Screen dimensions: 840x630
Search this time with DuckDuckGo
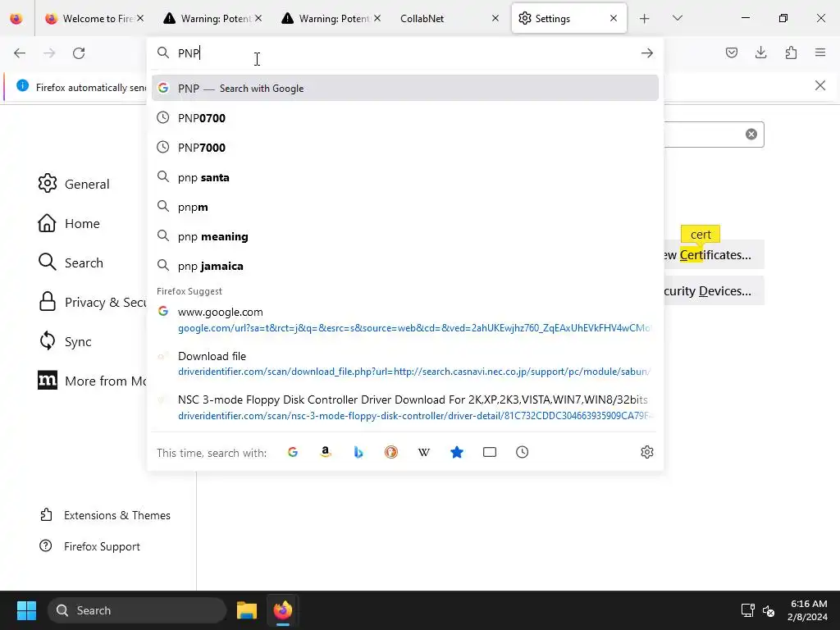tap(391, 452)
